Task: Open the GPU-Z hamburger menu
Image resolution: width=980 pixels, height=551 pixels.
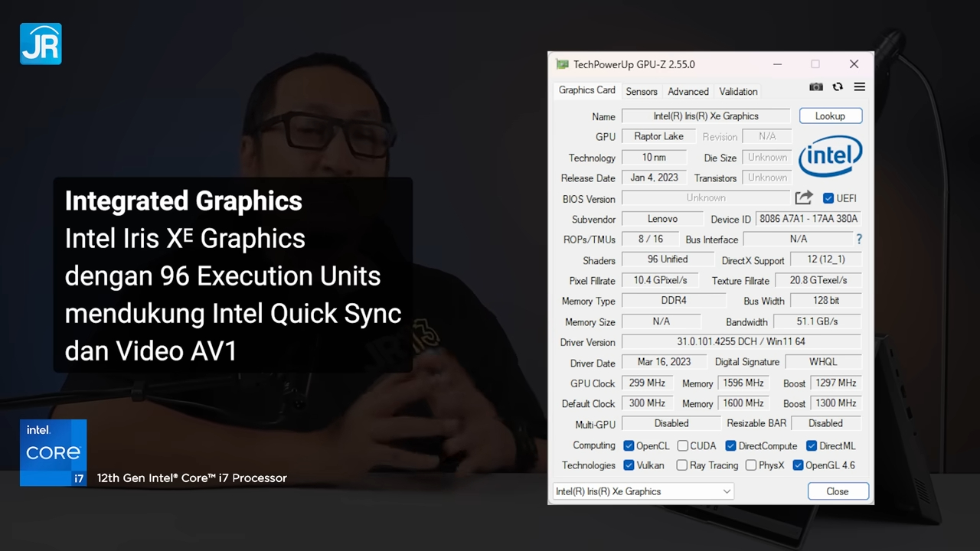Action: pyautogui.click(x=860, y=87)
